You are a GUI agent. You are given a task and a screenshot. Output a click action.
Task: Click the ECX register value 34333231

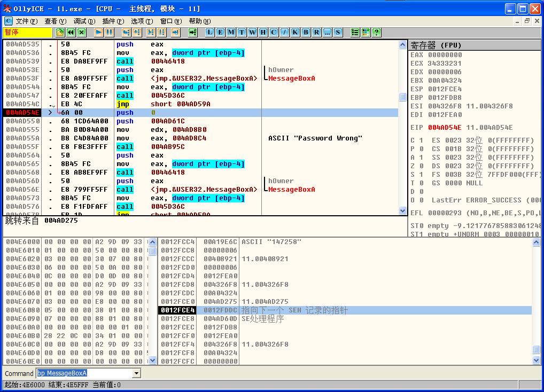(445, 64)
